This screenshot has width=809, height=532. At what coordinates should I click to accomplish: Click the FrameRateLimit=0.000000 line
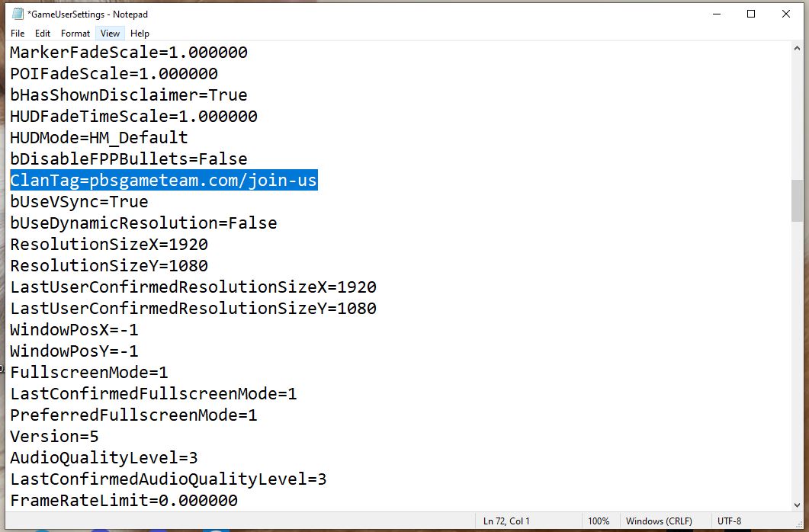124,501
